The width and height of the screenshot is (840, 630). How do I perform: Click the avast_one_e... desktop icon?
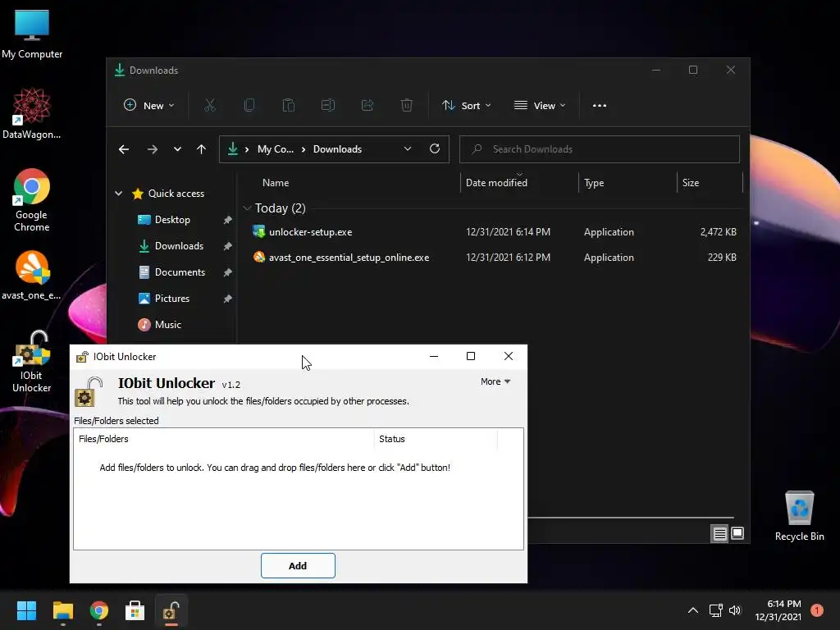[x=32, y=276]
